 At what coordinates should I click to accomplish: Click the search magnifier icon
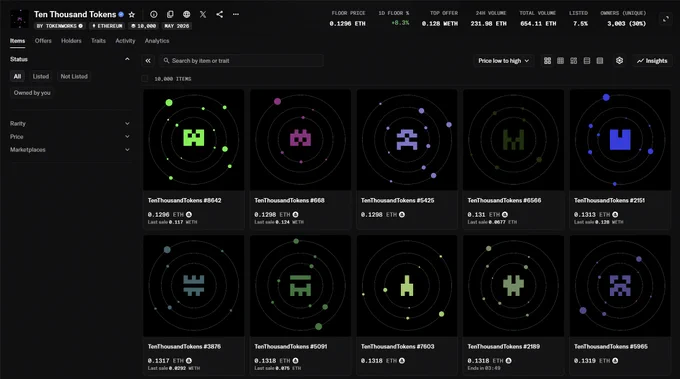[166, 61]
